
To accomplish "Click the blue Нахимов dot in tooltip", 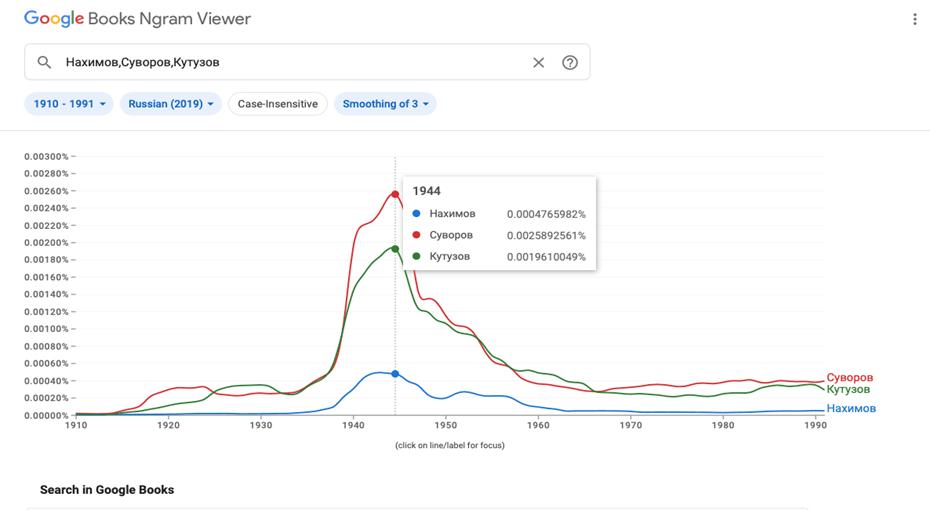I will (x=416, y=213).
